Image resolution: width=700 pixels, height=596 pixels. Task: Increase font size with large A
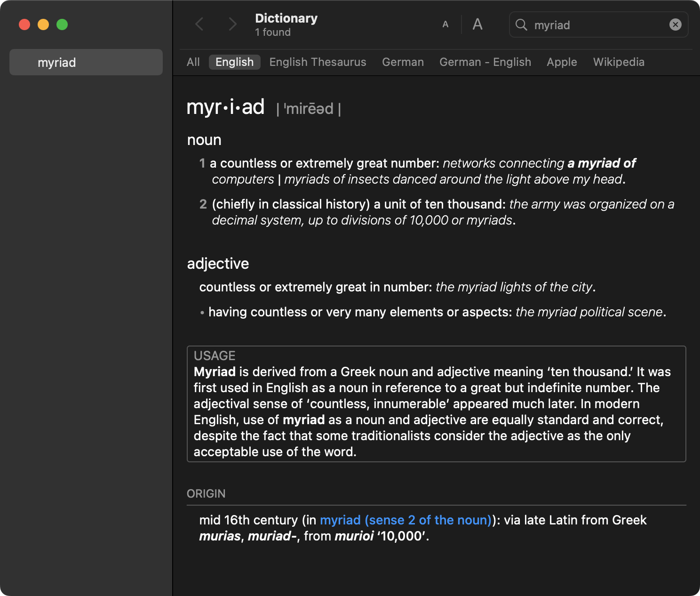477,24
